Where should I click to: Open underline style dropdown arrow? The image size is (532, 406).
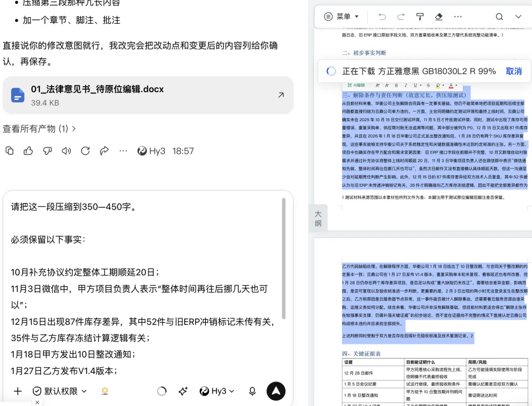pyautogui.click(x=421, y=86)
